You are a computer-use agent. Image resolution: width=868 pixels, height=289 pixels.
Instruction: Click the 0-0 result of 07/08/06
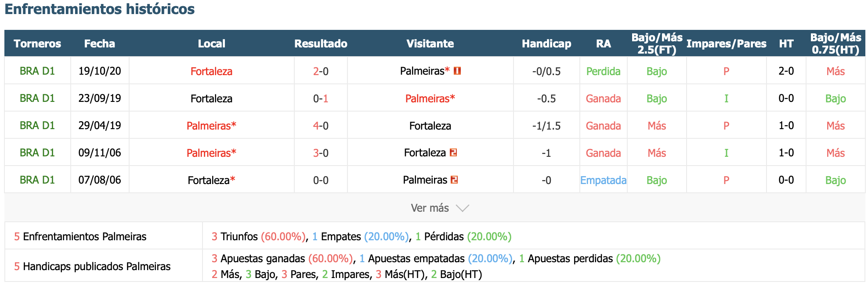click(x=321, y=180)
